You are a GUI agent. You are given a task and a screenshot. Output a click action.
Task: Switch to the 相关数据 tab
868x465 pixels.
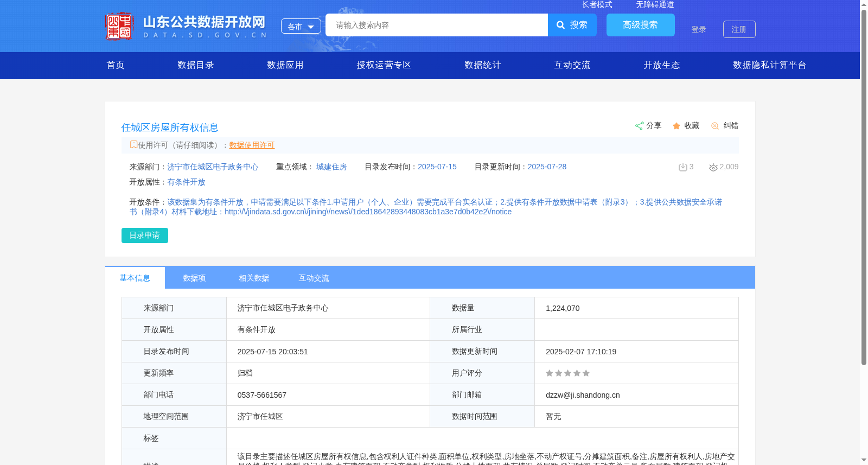click(254, 278)
